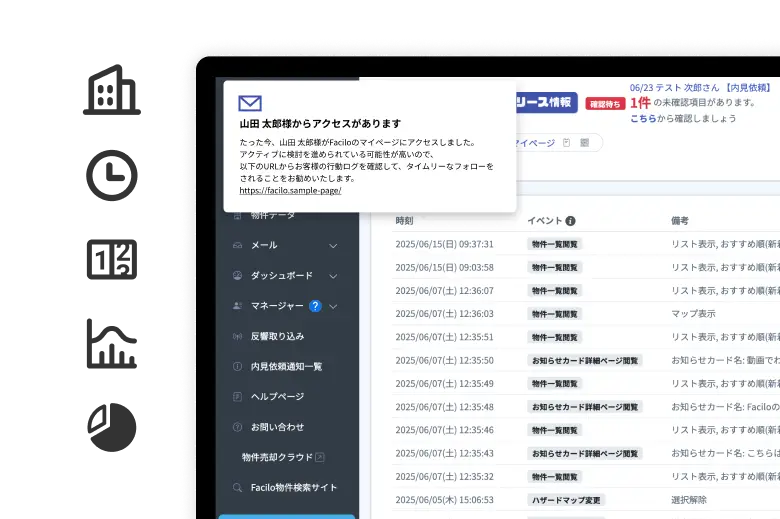Click the info icon beside イベント column header
Viewport: 780px width, 519px height.
tap(570, 221)
